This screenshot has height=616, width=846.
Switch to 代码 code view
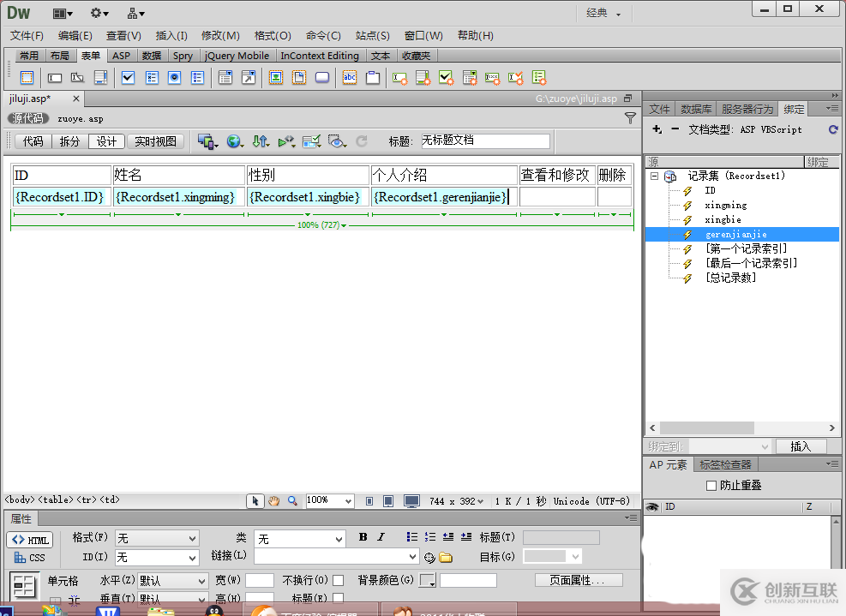33,141
